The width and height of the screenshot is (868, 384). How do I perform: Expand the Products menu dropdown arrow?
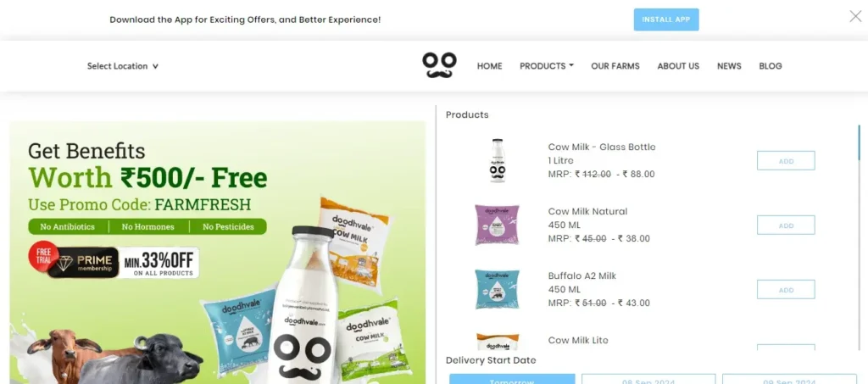coord(571,65)
